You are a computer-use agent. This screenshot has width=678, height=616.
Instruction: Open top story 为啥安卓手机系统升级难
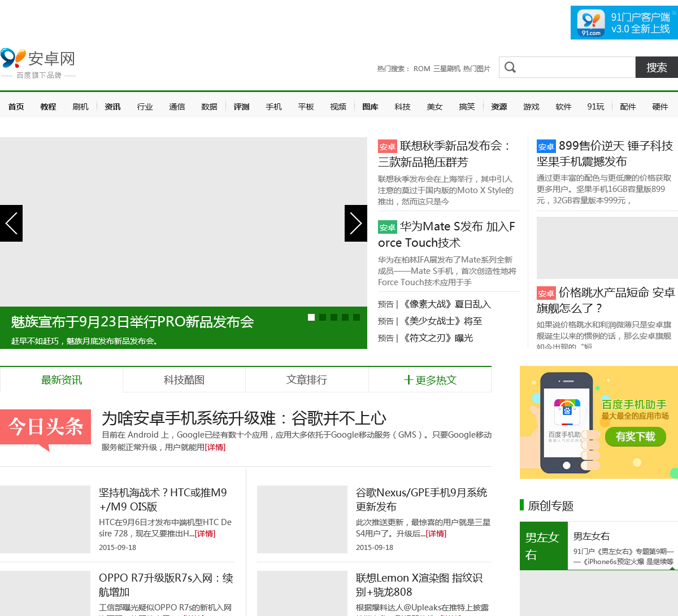[x=244, y=418]
